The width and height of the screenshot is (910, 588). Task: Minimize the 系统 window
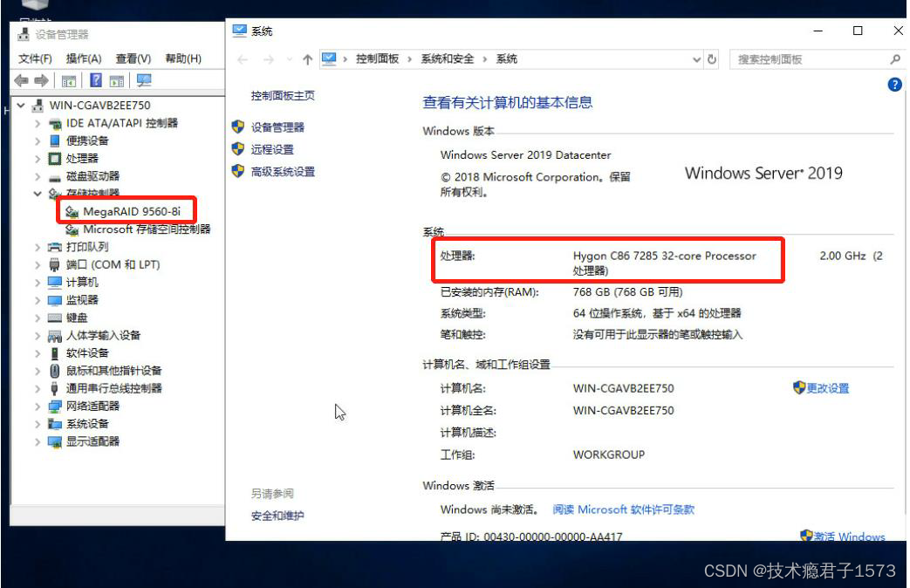(818, 31)
